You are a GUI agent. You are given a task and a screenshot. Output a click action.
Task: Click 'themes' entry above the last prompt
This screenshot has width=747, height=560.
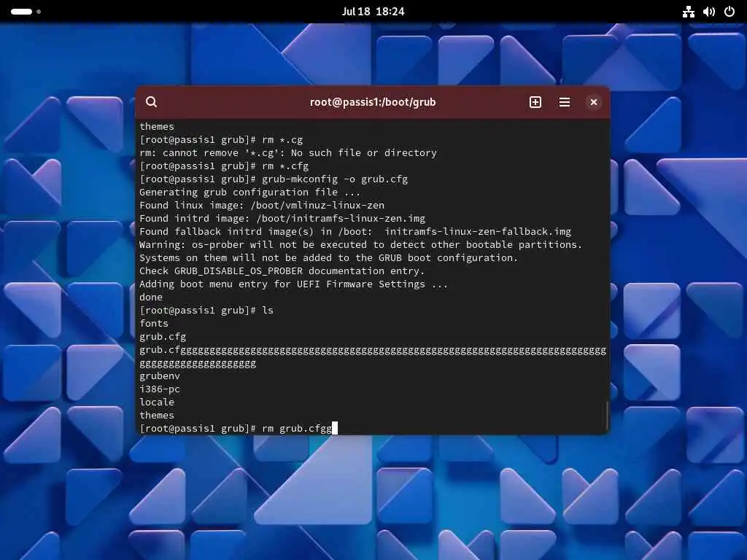(157, 415)
